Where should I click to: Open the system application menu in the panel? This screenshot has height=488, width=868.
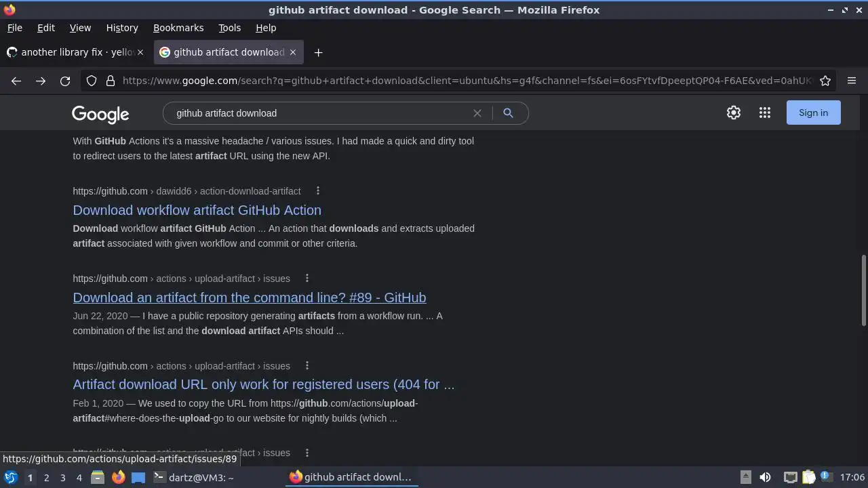(x=11, y=477)
